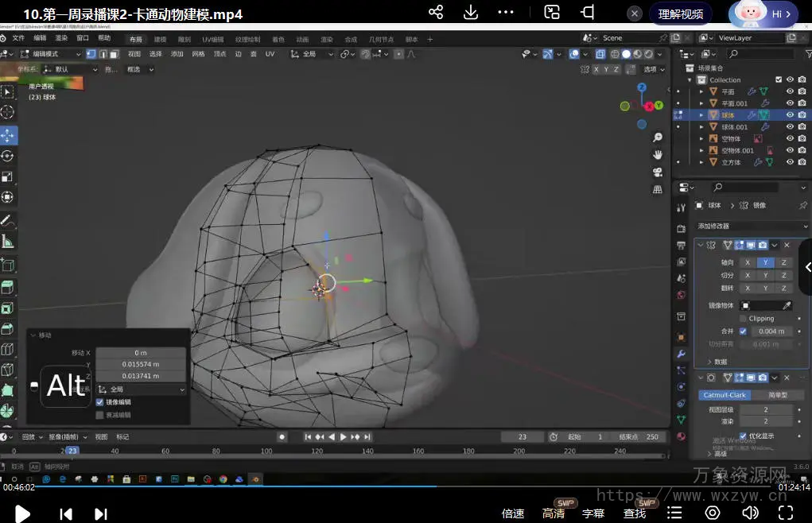This screenshot has height=523, width=812.
Task: Hide the 球体 object in outliner
Action: 790,115
